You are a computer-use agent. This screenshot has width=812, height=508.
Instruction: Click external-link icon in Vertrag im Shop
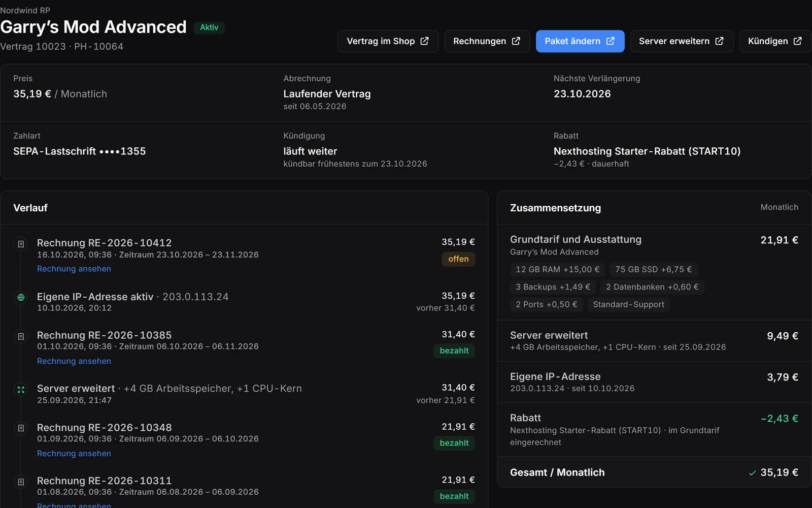tap(424, 41)
